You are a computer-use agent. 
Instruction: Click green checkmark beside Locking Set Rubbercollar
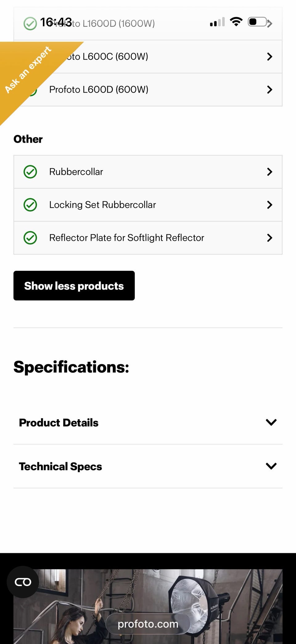[30, 205]
